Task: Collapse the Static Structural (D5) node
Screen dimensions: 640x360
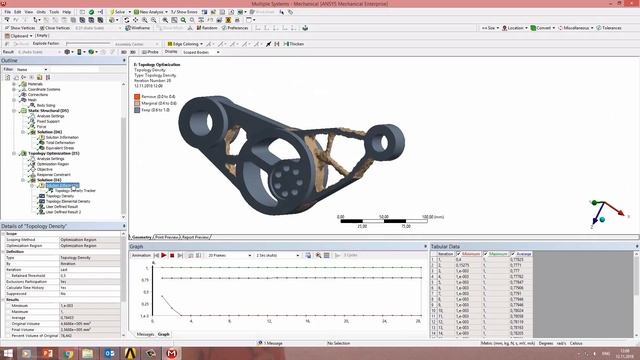Action: pos(14,111)
